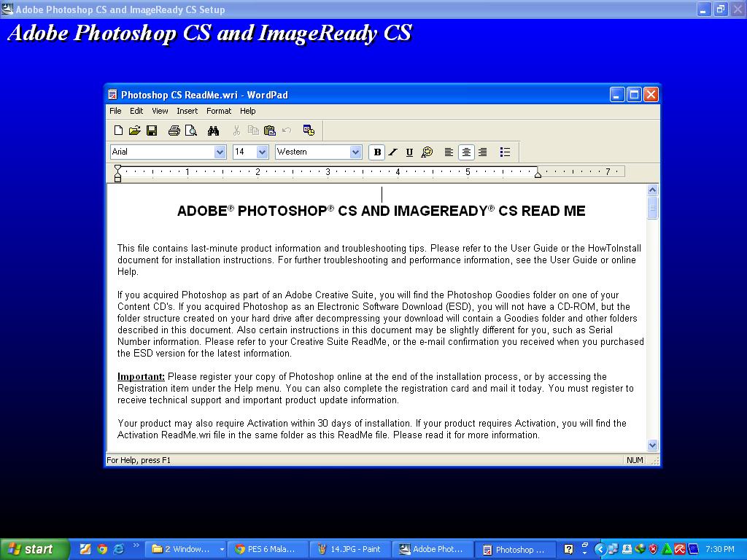Click the left indent hourglass marker on ruler

click(x=117, y=174)
